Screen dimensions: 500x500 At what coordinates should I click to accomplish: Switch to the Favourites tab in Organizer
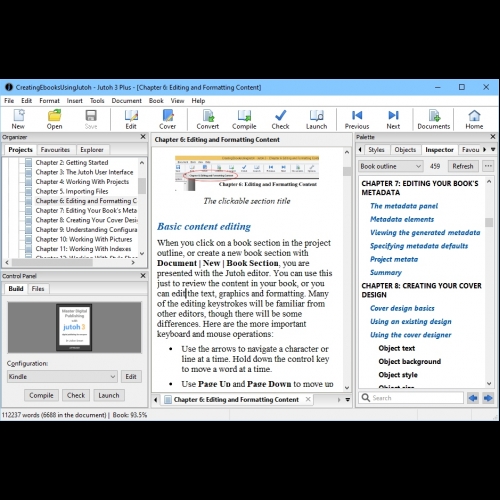click(x=55, y=150)
